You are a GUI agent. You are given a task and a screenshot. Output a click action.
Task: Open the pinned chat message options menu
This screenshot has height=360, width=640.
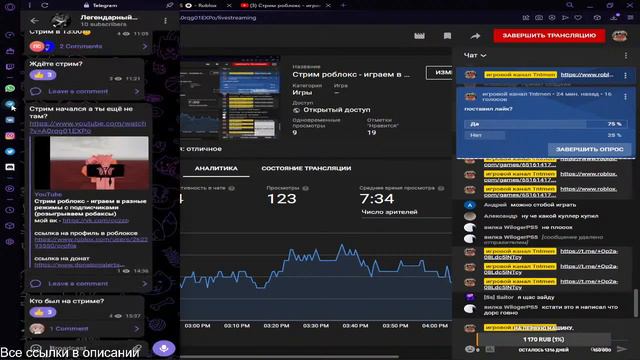tap(625, 76)
